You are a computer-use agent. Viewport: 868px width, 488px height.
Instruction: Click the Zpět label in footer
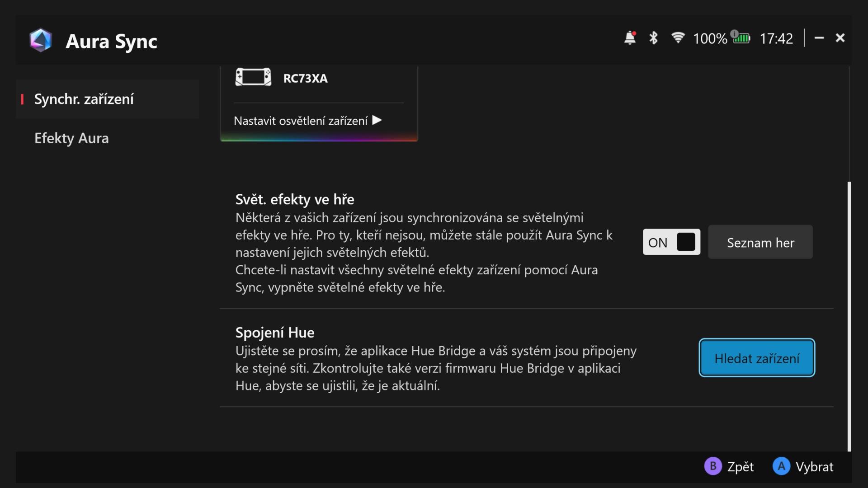pos(740,467)
